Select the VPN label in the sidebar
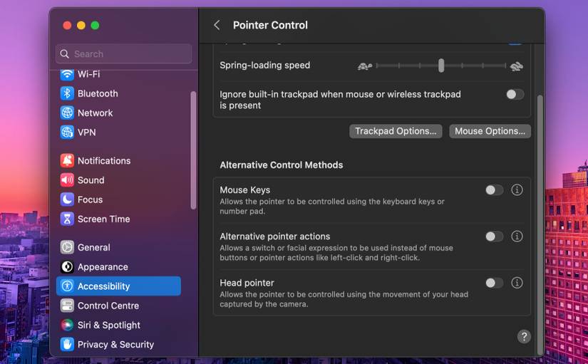Image resolution: width=588 pixels, height=364 pixels. tap(87, 132)
